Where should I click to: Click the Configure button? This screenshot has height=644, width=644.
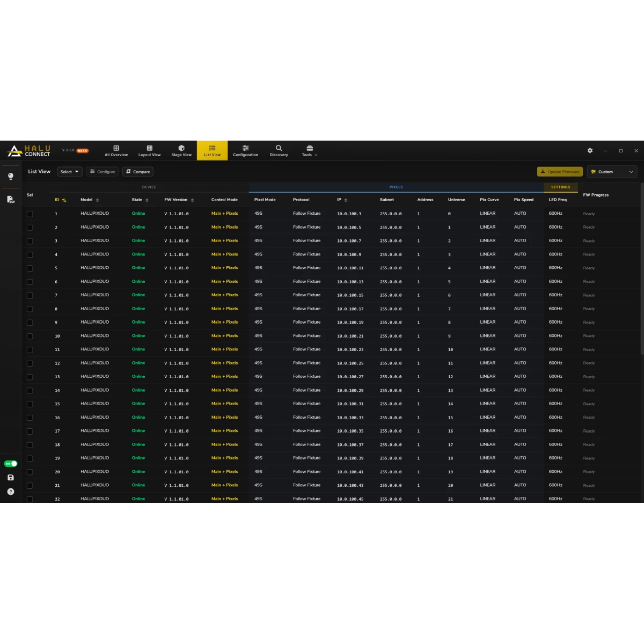pyautogui.click(x=102, y=172)
